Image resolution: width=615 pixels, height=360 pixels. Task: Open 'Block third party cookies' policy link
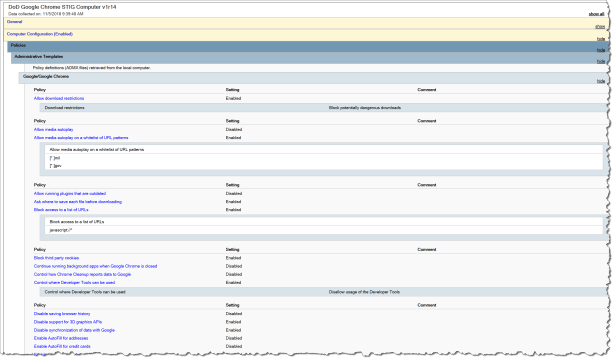point(56,258)
